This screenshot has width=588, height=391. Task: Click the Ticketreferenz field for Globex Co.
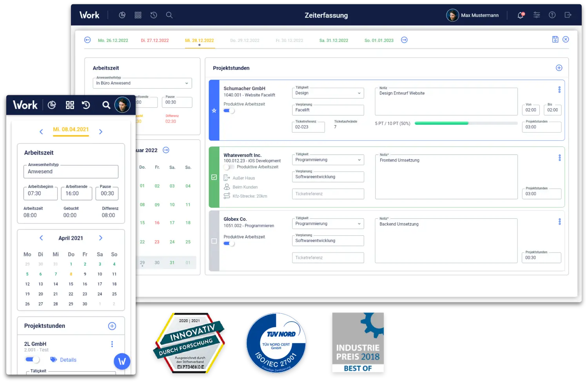coord(328,258)
